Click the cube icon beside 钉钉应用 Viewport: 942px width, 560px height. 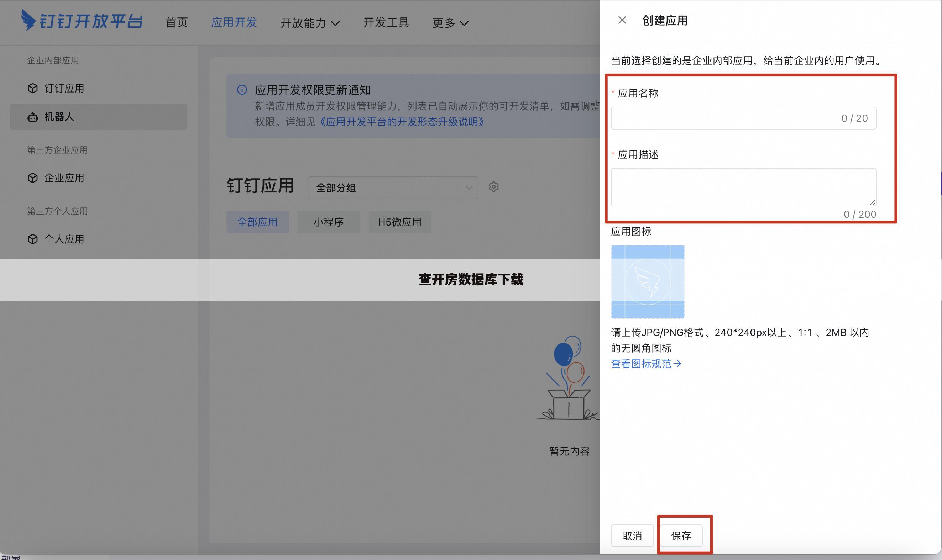coord(33,88)
